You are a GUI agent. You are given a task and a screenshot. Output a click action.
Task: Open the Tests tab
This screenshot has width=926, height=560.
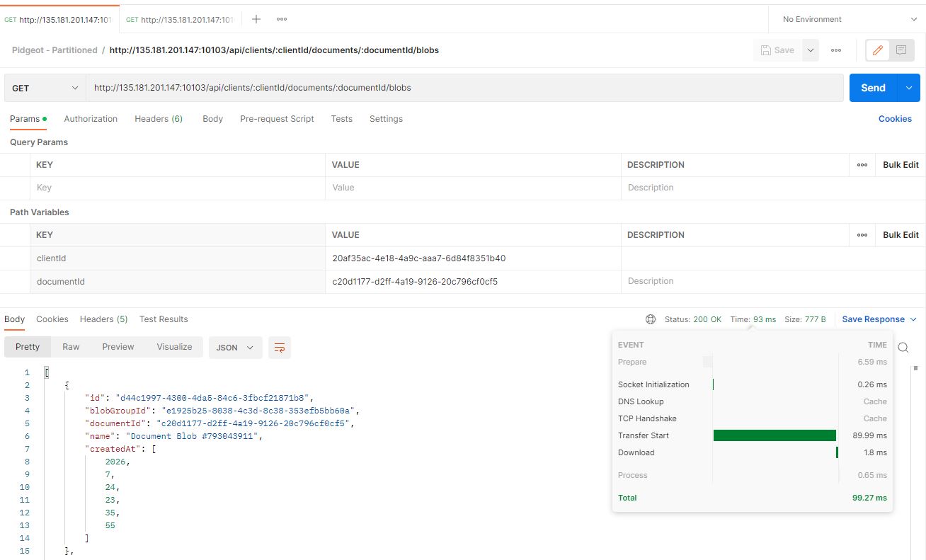pyautogui.click(x=342, y=119)
